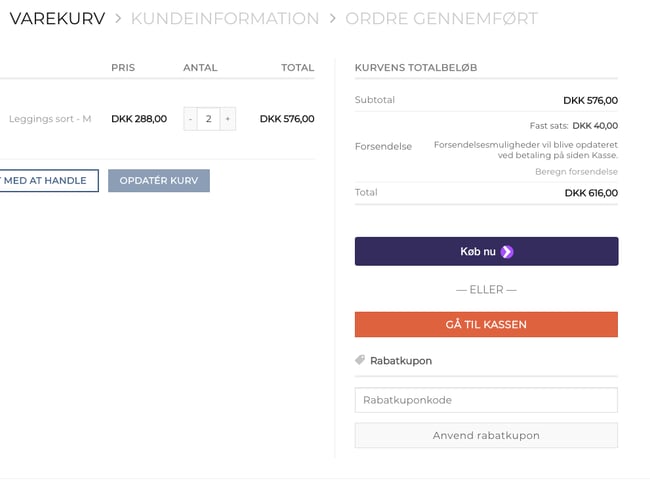Click the OPDATÉR KURV button
The height and width of the screenshot is (500, 650).
[159, 181]
